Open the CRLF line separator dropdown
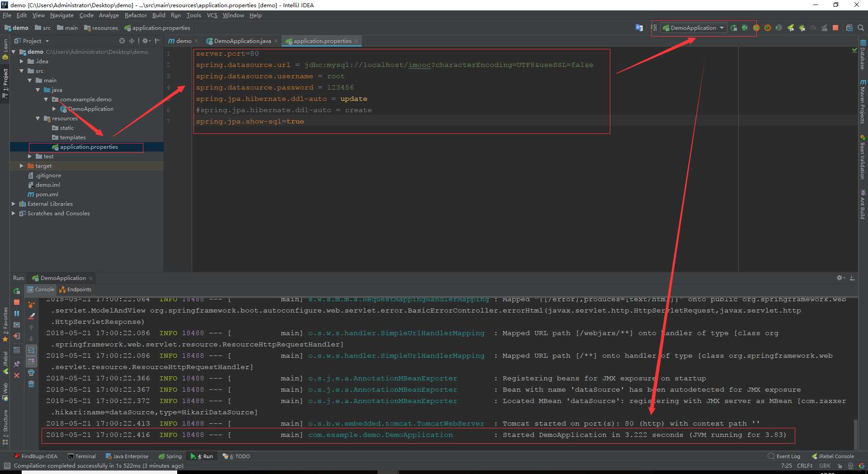Screen dimensions: 868x474 click(805, 466)
